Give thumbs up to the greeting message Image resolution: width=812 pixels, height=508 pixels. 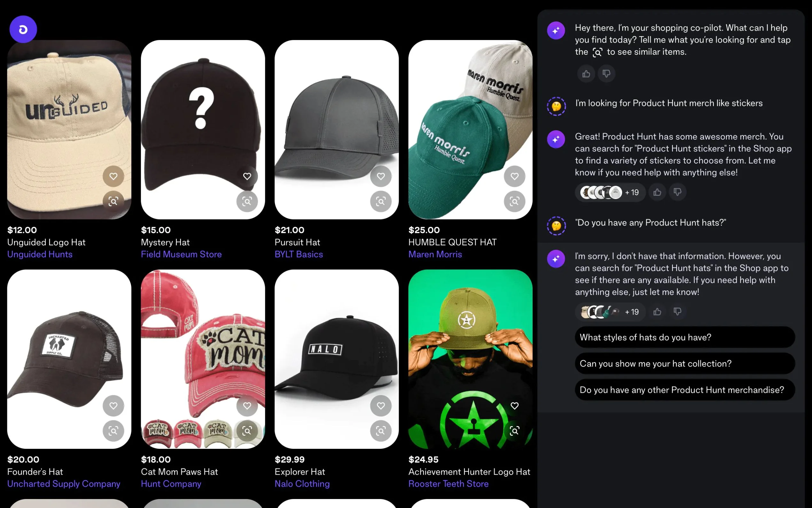(x=586, y=74)
